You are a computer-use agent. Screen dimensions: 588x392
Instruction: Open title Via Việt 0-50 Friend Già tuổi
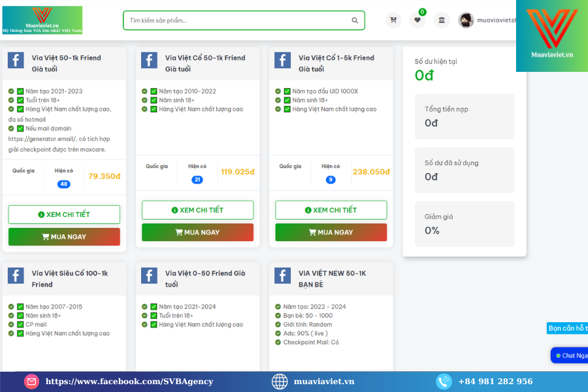point(205,279)
